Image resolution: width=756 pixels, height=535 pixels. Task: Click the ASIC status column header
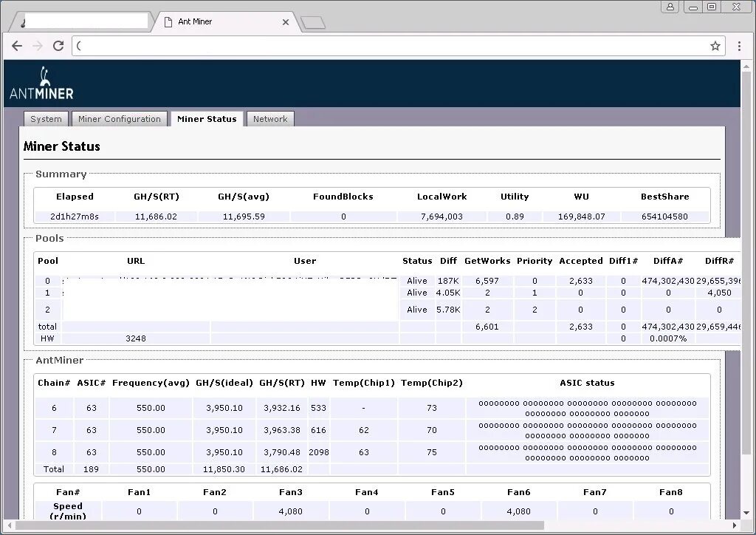(587, 383)
